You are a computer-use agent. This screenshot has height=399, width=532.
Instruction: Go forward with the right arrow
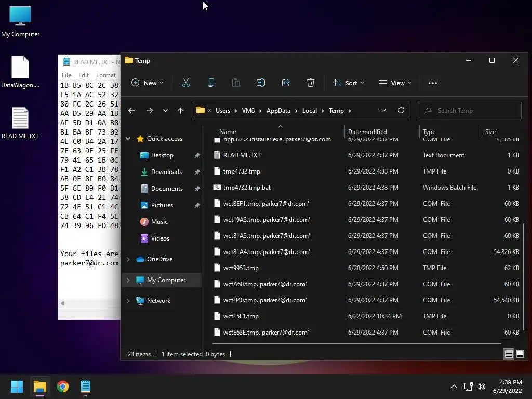point(149,111)
